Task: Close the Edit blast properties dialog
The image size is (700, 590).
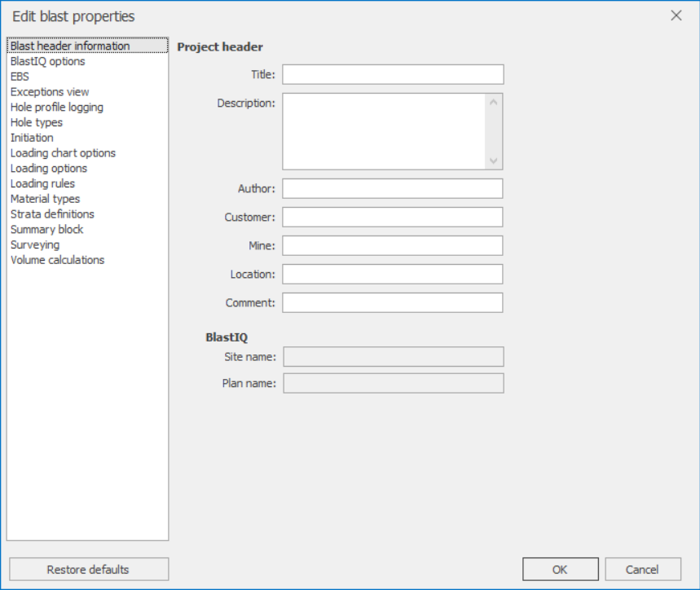Action: (676, 15)
